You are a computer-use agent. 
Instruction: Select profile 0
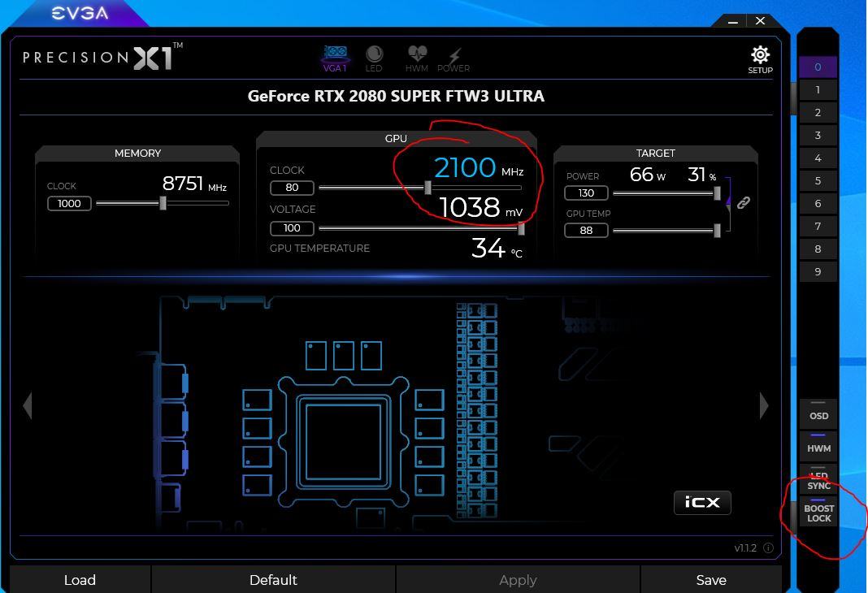tap(818, 67)
